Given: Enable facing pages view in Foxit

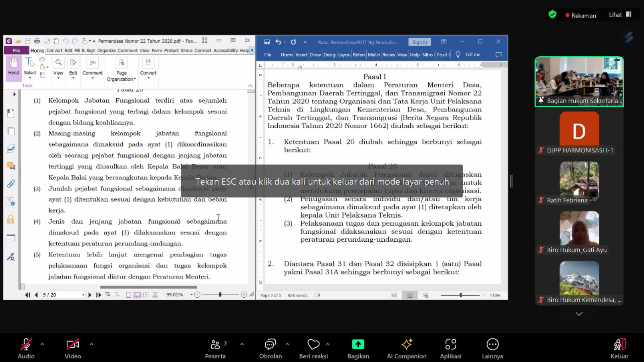Looking at the screenshot, I should [x=146, y=295].
